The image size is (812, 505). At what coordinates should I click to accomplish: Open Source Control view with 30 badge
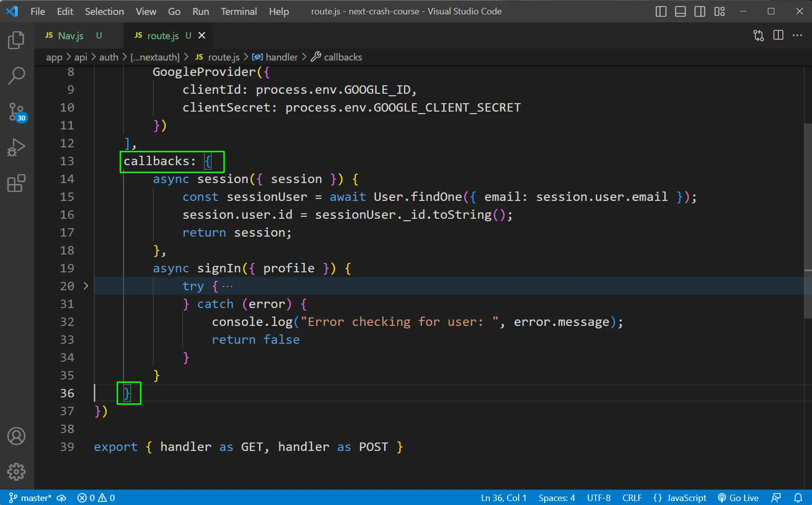(x=17, y=112)
